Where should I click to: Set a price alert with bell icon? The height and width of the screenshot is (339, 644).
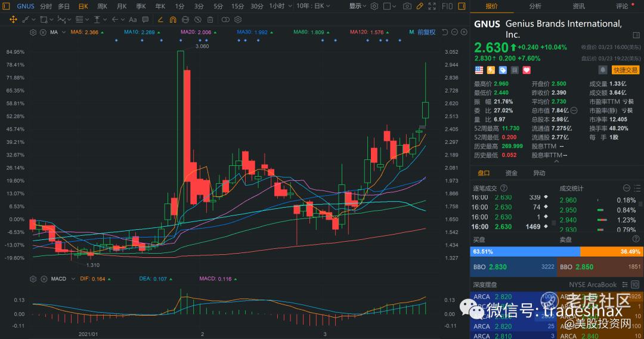[x=602, y=70]
